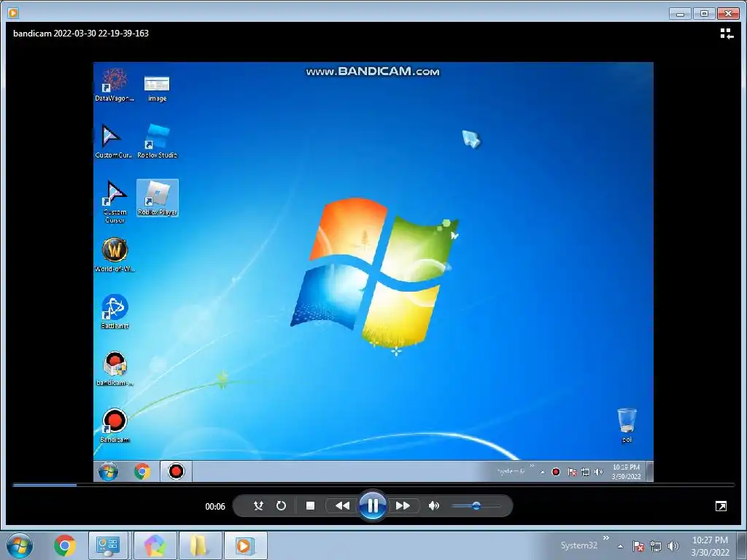Switch to Library view icon
The image size is (747, 560).
click(x=726, y=34)
